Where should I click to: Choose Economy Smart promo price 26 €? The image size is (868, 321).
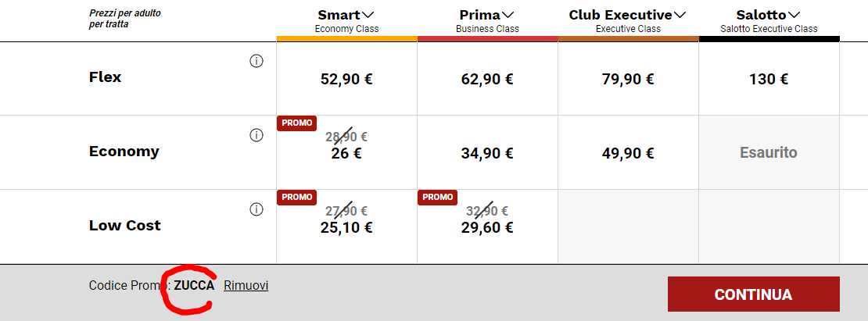tap(346, 153)
